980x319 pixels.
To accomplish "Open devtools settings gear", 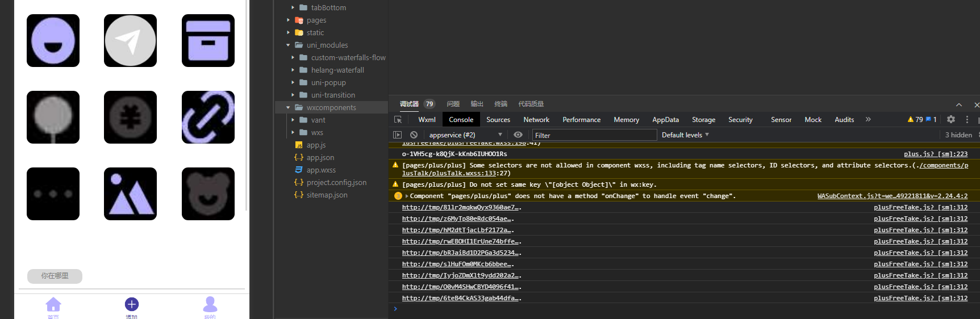I will coord(951,119).
